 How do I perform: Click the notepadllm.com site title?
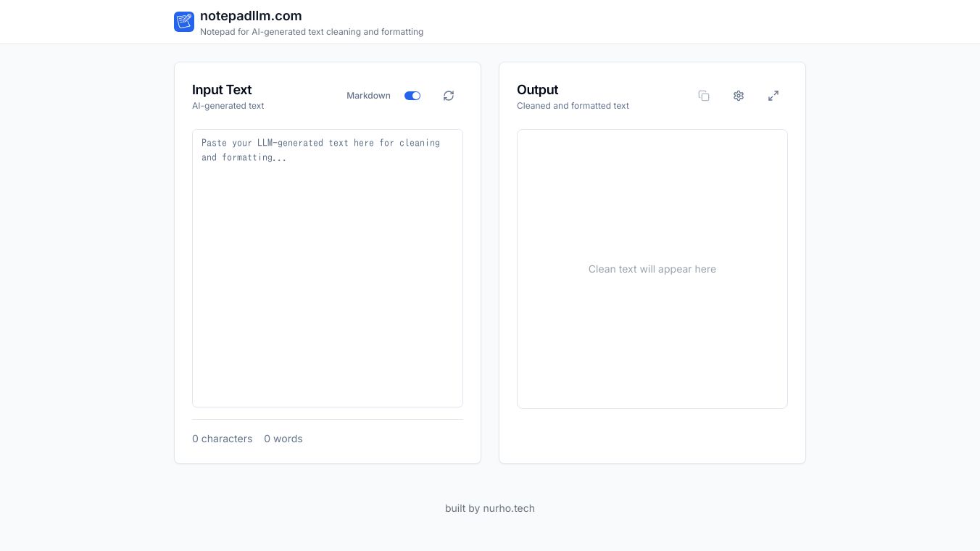coord(251,16)
